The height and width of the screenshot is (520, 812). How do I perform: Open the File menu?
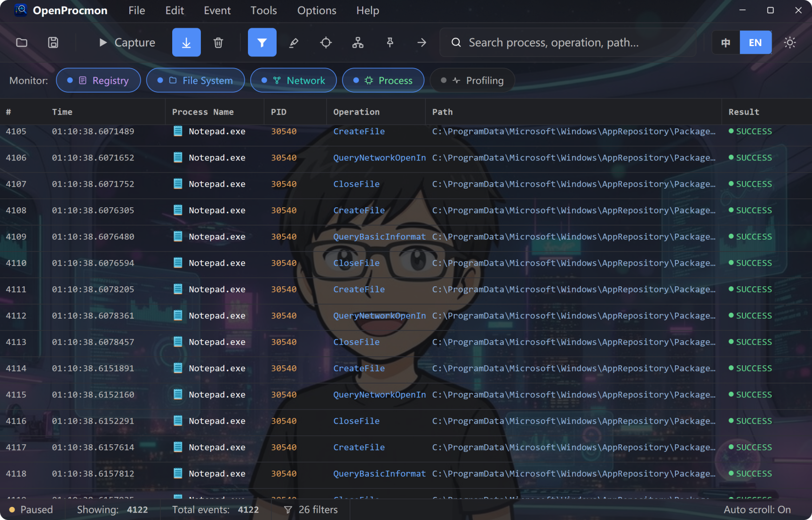[137, 10]
